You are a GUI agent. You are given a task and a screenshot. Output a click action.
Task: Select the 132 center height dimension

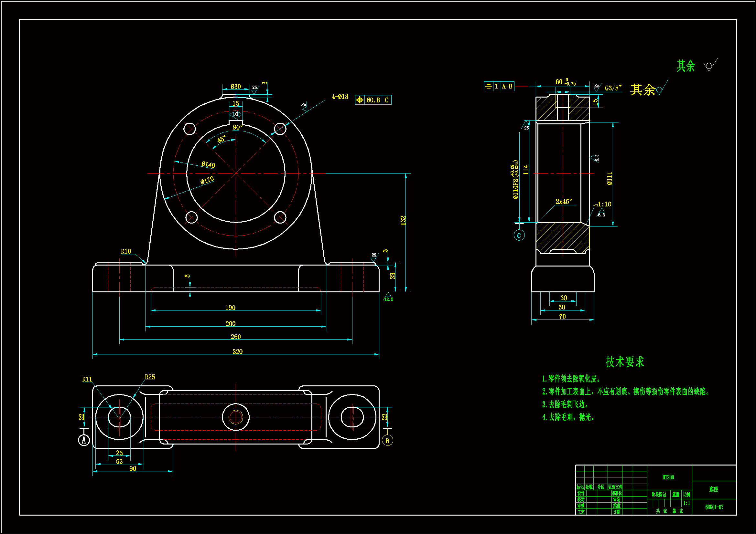[403, 220]
